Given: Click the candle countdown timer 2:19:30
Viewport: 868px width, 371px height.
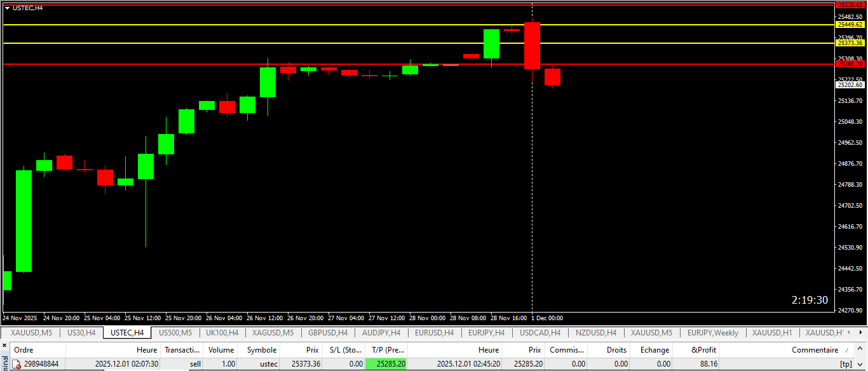Looking at the screenshot, I should click(x=810, y=300).
